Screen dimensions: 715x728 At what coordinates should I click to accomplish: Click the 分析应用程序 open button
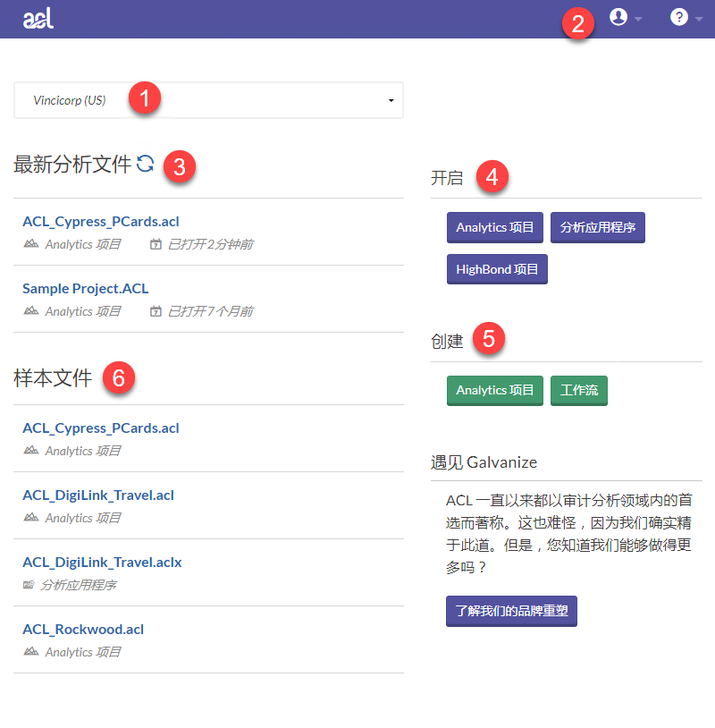[x=597, y=227]
